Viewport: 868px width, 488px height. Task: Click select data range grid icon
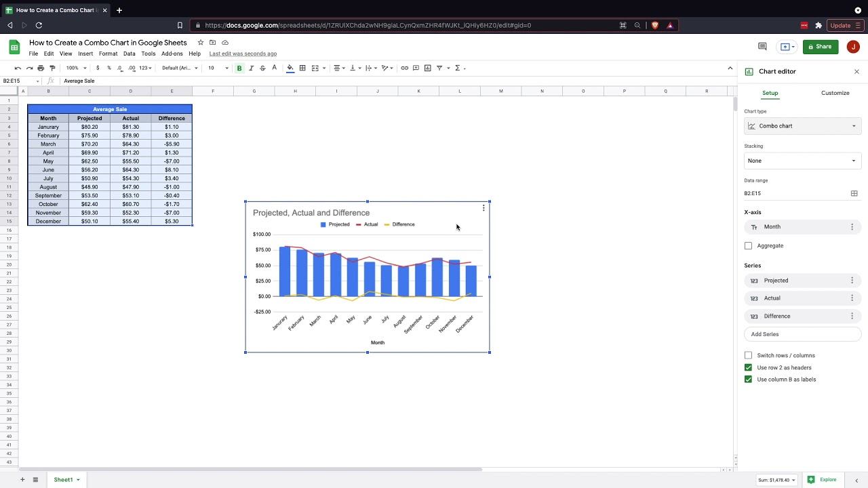854,193
